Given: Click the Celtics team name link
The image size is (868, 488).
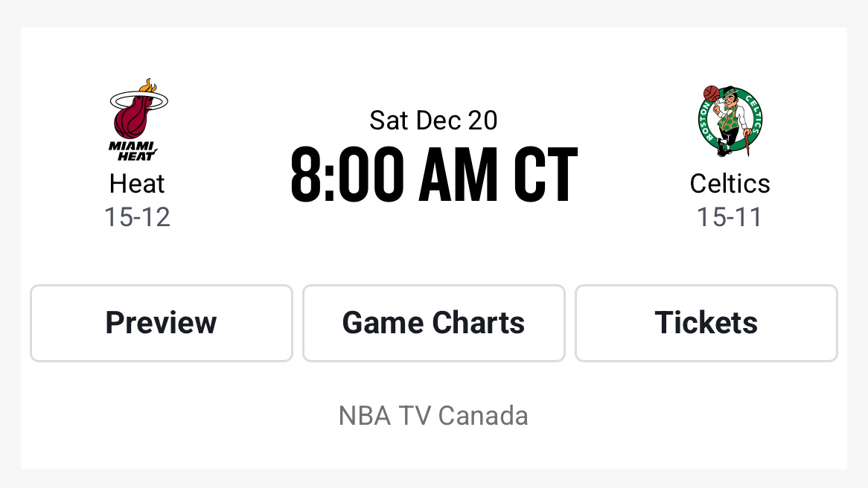Looking at the screenshot, I should [730, 183].
